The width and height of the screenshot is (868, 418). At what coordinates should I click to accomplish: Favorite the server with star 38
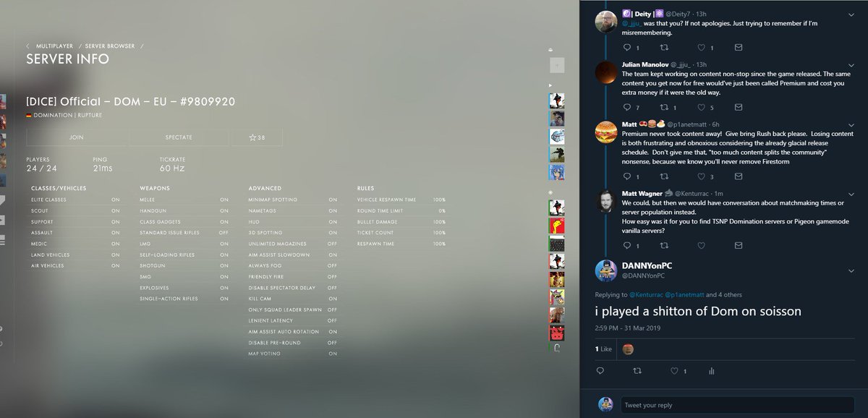click(x=257, y=137)
